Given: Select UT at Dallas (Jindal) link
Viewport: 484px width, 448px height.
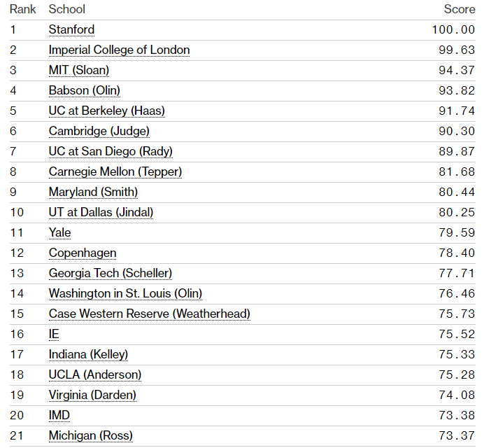Looking at the screenshot, I should coord(101,213).
